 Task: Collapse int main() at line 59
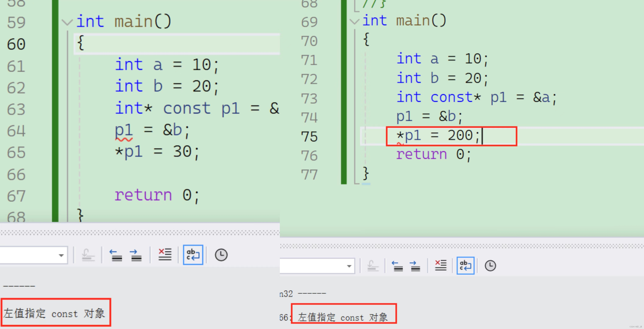click(67, 22)
